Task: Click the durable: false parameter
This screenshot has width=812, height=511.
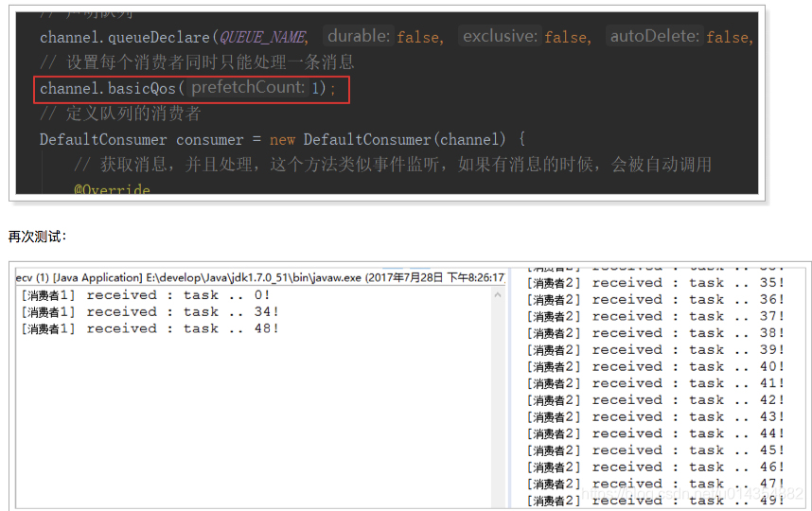Action: point(383,36)
